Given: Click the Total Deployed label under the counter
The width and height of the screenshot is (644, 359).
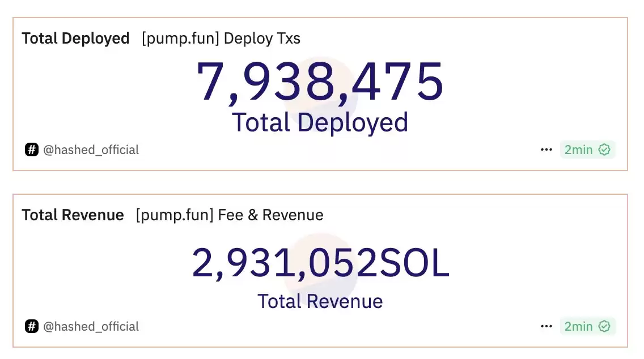Looking at the screenshot, I should click(x=320, y=122).
